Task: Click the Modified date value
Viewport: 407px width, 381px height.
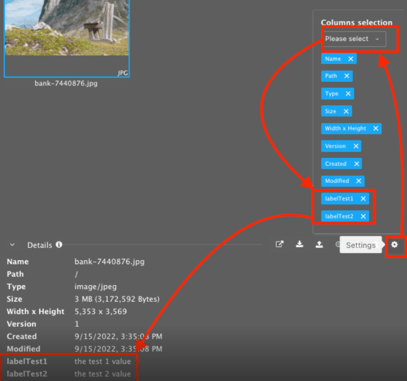Action: (118, 349)
